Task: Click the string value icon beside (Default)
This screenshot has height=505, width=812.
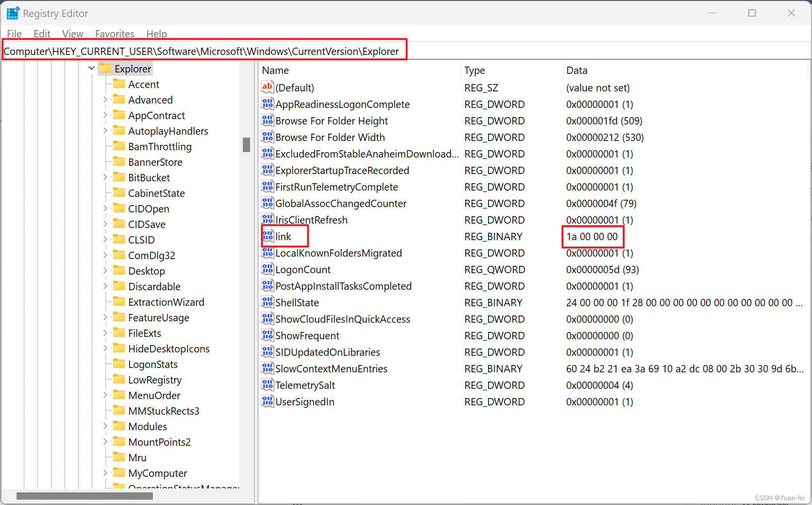Action: [x=267, y=87]
